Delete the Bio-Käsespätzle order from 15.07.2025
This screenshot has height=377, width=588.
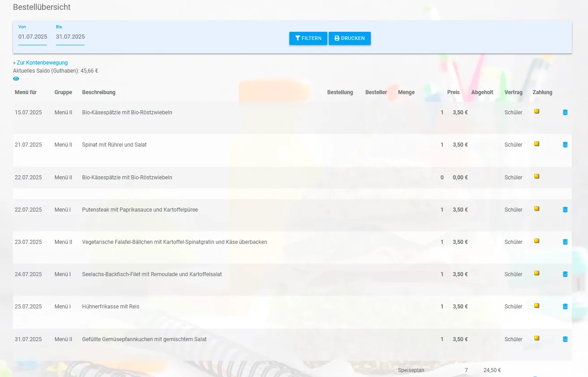tap(565, 112)
